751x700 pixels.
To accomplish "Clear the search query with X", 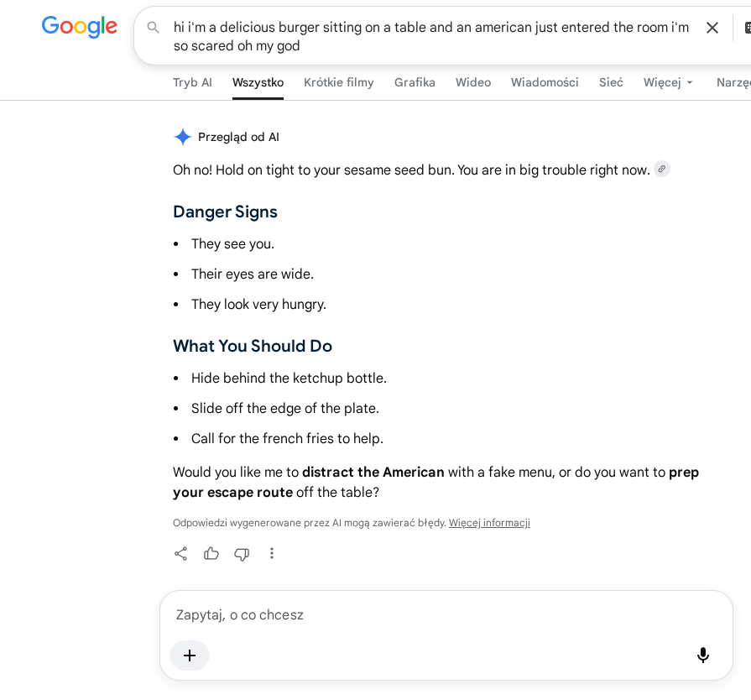I will (x=712, y=28).
